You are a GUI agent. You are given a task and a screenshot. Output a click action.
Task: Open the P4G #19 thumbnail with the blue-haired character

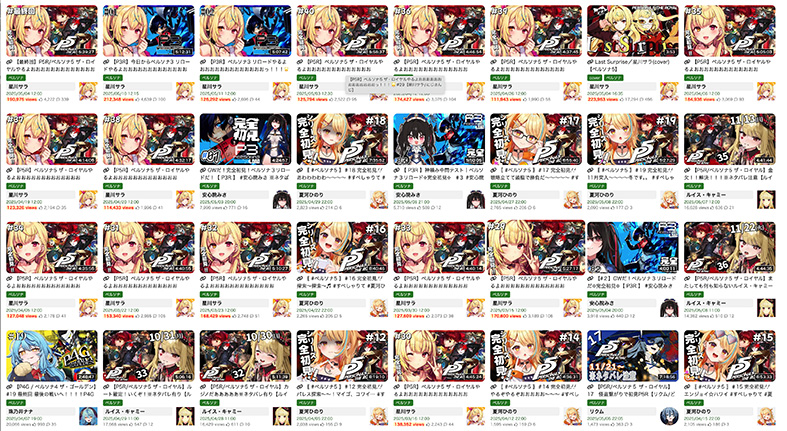[x=52, y=356]
